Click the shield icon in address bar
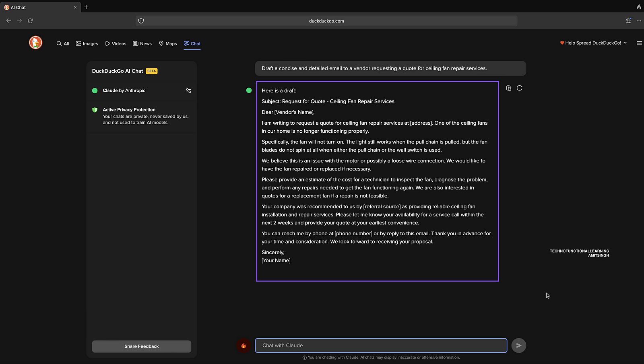Screen dimensions: 644x364 [141, 21]
